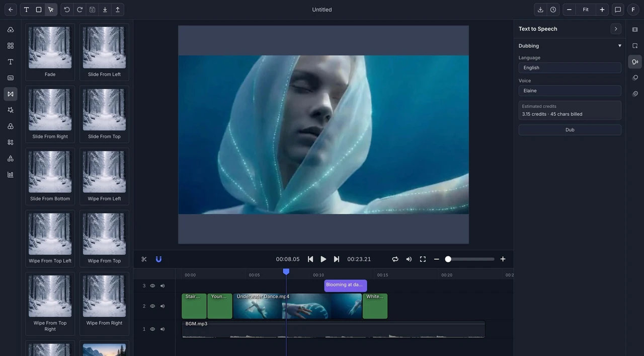This screenshot has height=356, width=644.
Task: Collapse the Text to Speech panel chevron
Action: (616, 29)
